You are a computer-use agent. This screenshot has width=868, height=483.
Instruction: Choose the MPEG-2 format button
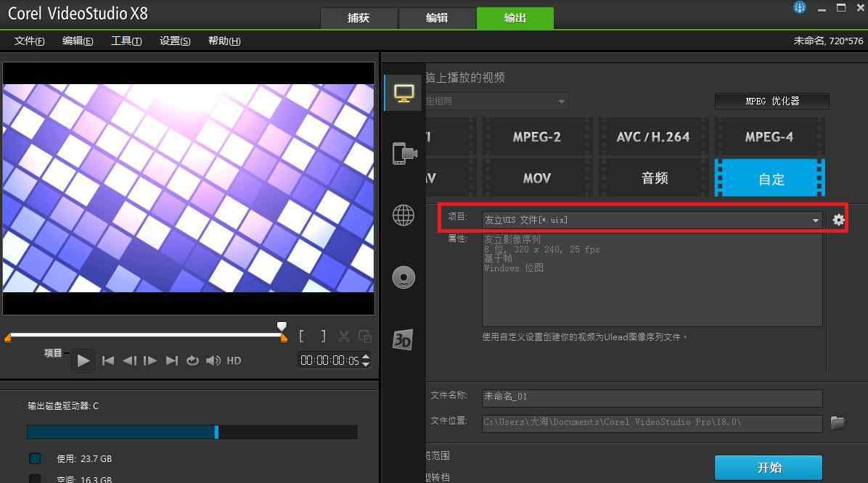(537, 136)
